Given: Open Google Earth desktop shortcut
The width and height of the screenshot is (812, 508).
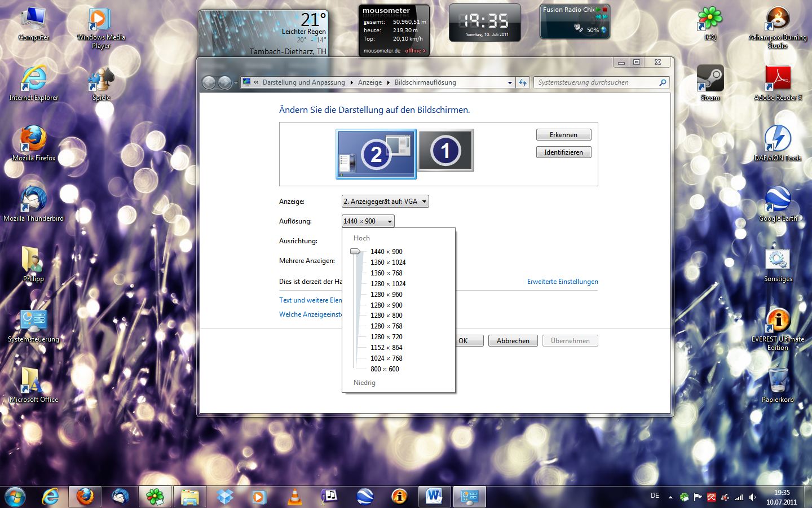Looking at the screenshot, I should point(778,204).
